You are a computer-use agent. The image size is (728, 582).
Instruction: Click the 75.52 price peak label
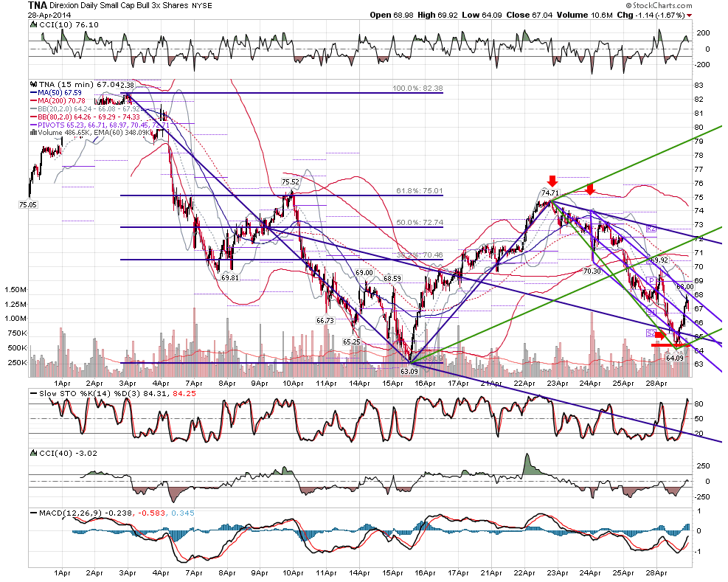[x=290, y=182]
